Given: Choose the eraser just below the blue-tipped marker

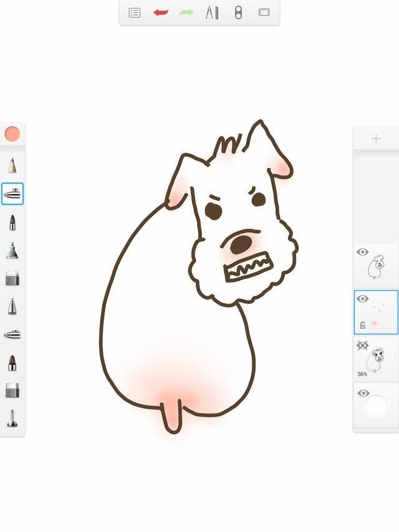Looking at the screenshot, I should pyautogui.click(x=12, y=278).
